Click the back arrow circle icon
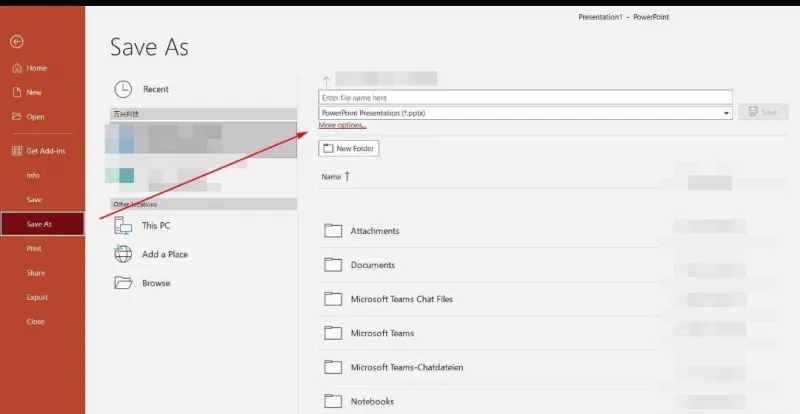 [17, 42]
